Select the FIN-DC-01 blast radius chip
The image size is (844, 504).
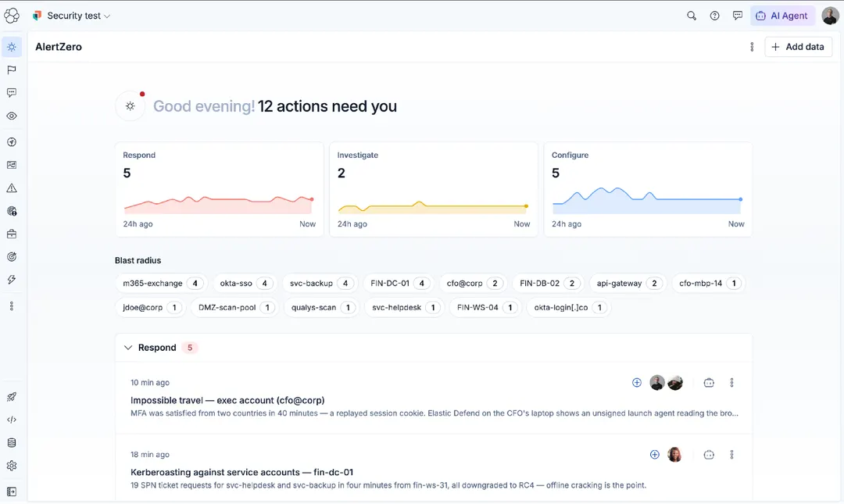(x=398, y=283)
